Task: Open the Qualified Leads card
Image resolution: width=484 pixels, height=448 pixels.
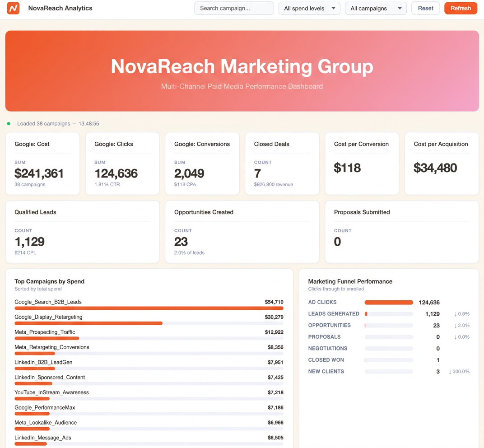Action: (82, 232)
